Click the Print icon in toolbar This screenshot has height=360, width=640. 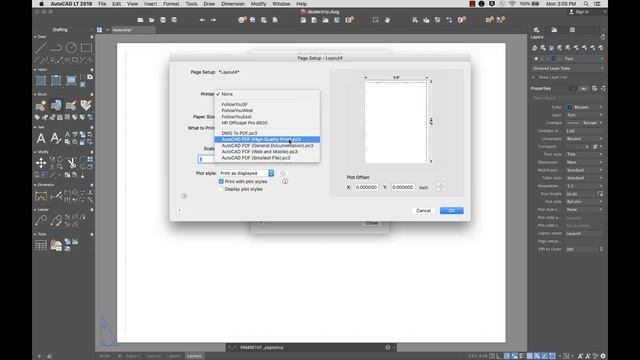point(174,20)
